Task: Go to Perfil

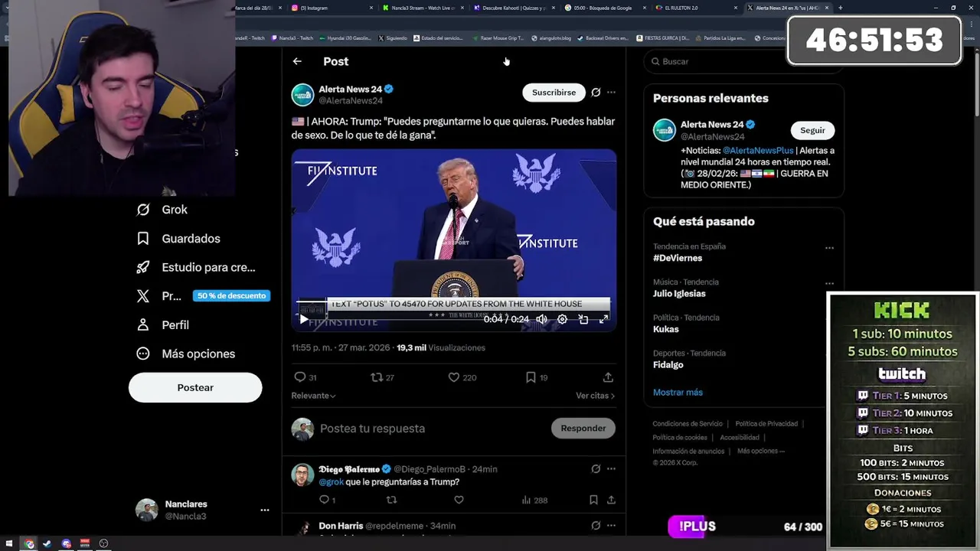Action: [162, 324]
